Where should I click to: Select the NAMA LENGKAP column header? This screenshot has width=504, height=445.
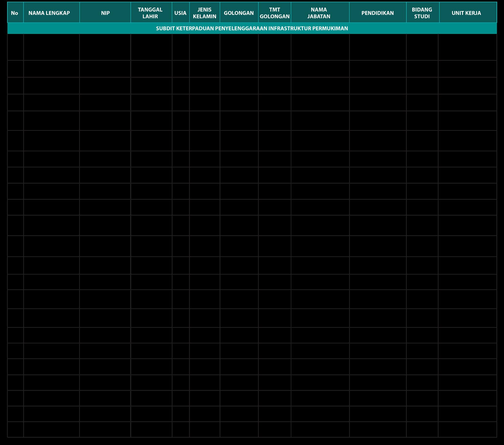[52, 12]
